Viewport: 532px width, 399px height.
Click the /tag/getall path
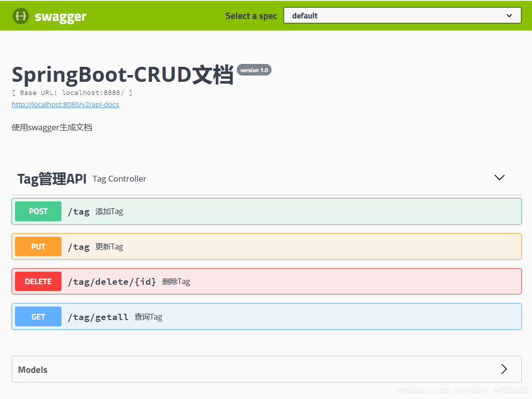(98, 317)
